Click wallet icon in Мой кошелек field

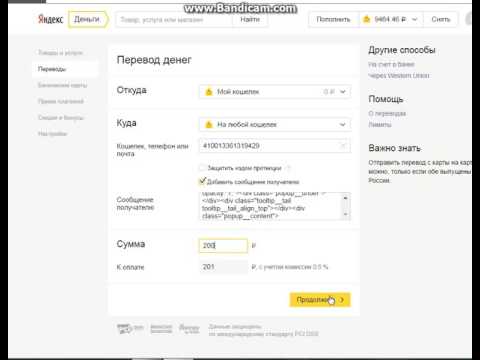[209, 92]
